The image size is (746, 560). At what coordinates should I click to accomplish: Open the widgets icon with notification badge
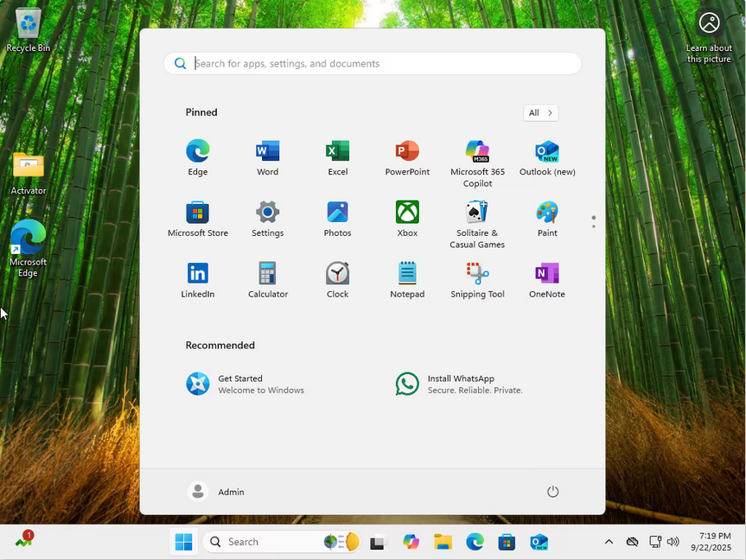click(24, 540)
